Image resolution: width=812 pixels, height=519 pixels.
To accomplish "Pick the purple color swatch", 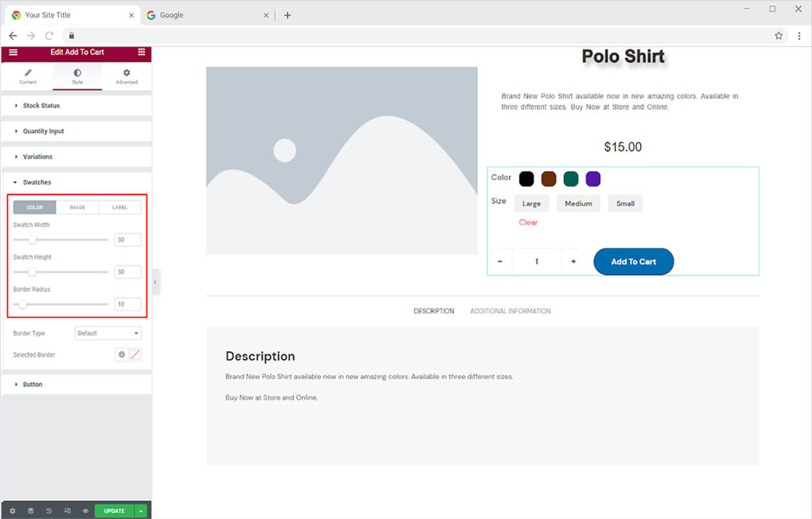I will point(593,179).
